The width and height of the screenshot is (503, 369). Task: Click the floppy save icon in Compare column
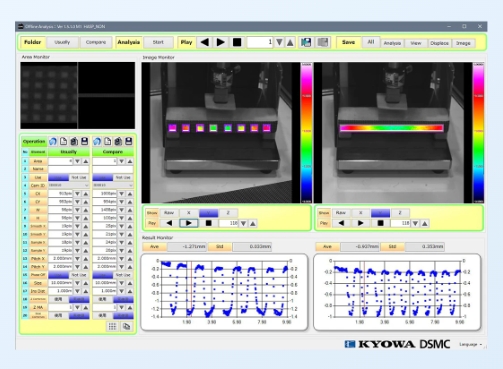[129, 142]
